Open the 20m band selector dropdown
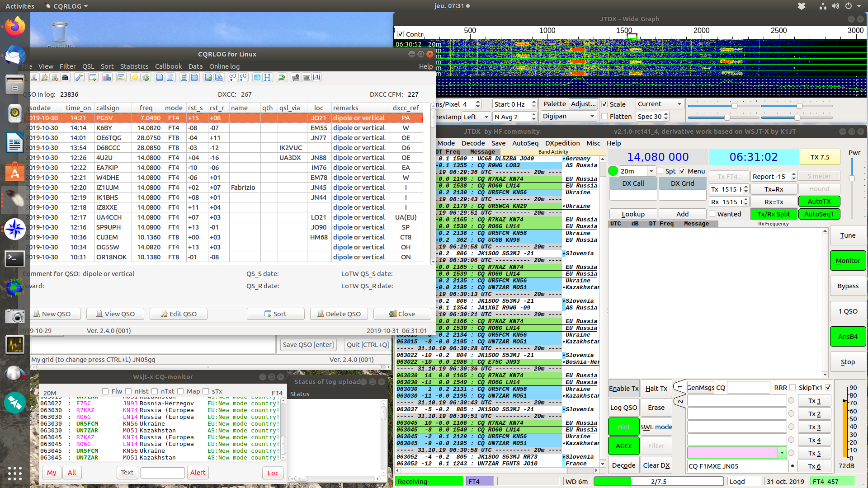 coord(651,171)
